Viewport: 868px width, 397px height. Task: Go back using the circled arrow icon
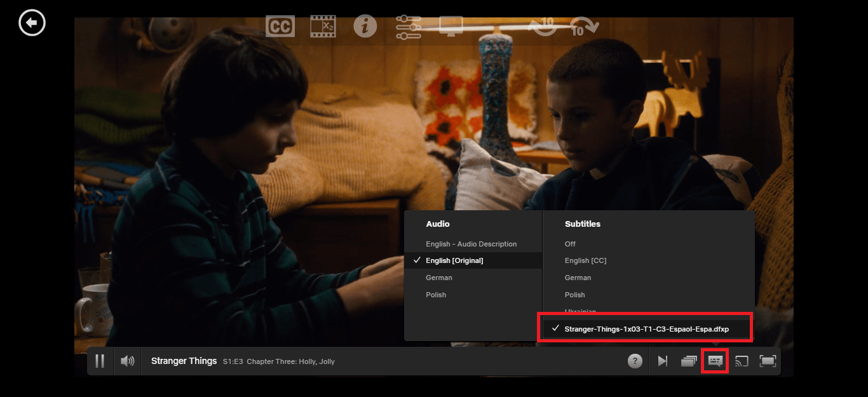(32, 24)
